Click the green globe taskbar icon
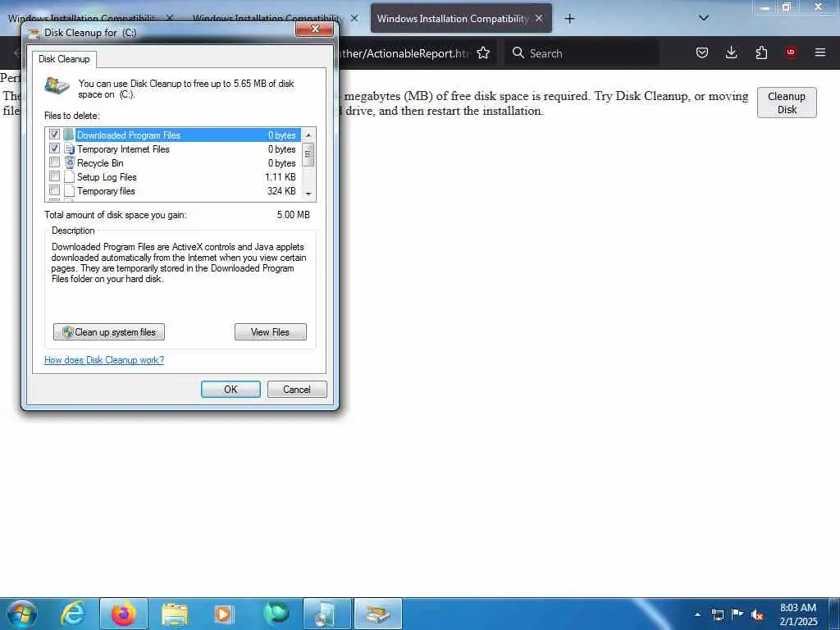Viewport: 840px width, 630px height. point(276,614)
